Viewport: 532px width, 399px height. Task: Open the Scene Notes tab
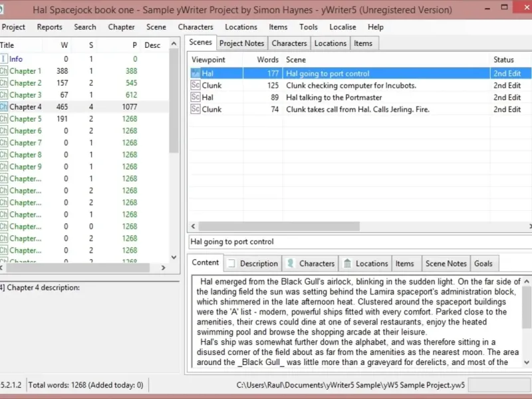pyautogui.click(x=446, y=263)
